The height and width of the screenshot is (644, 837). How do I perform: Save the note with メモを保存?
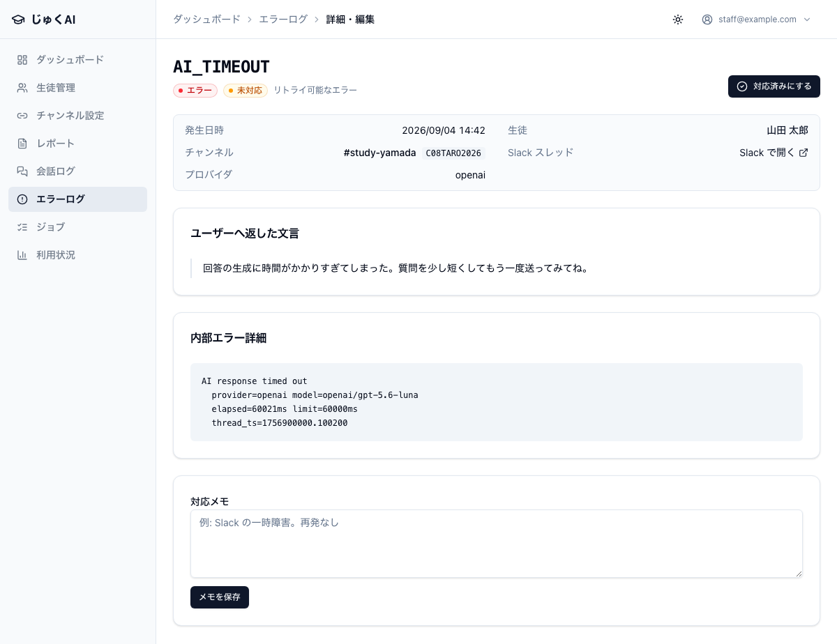pyautogui.click(x=220, y=597)
